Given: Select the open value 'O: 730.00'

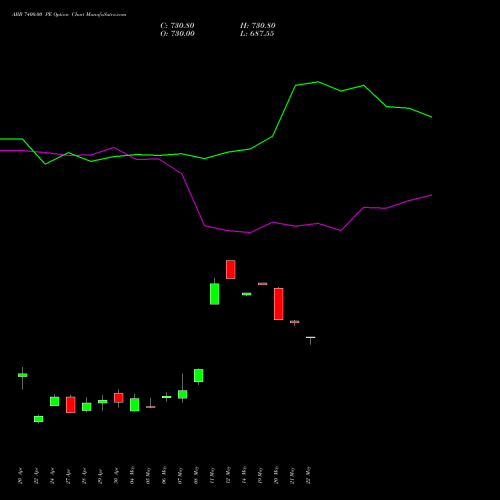Looking at the screenshot, I should (177, 34).
